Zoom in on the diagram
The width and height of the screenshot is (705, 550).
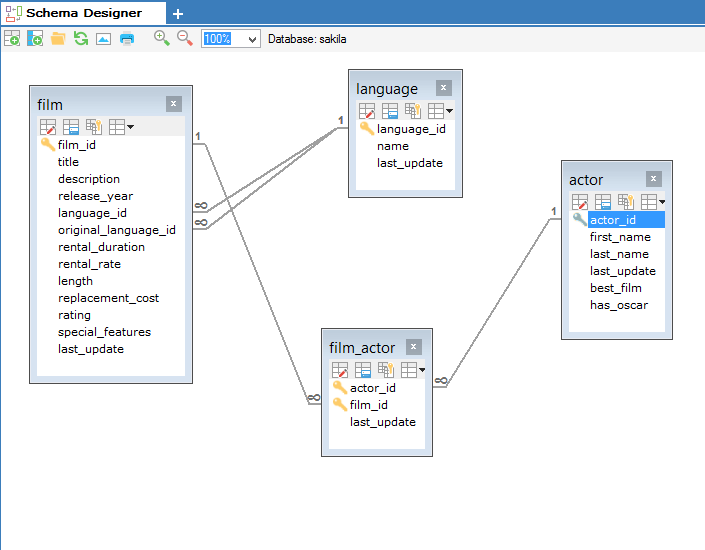pyautogui.click(x=161, y=38)
